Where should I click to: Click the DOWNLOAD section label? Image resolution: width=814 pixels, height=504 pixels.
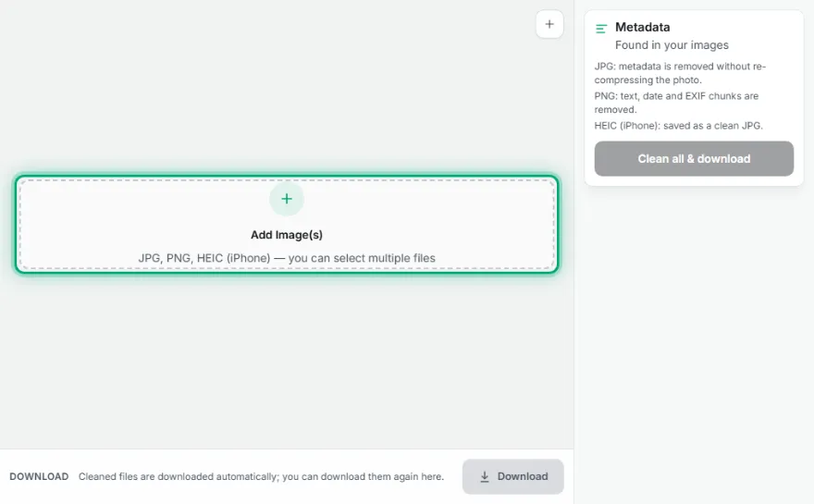[x=39, y=476]
